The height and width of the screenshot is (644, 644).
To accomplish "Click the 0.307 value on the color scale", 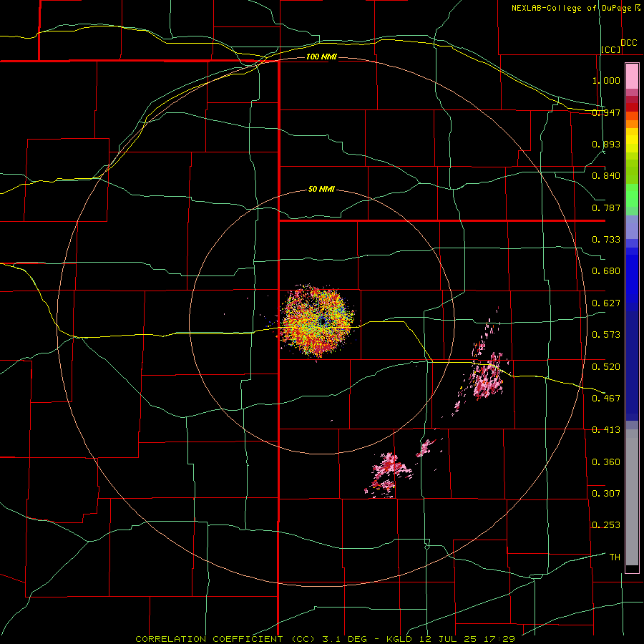I will [x=606, y=493].
